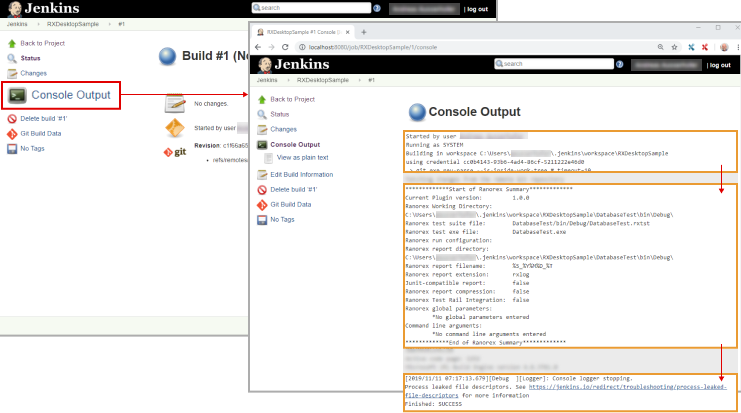Click the browser forward arrow
Image resolution: width=741 pixels, height=413 pixels.
point(271,47)
